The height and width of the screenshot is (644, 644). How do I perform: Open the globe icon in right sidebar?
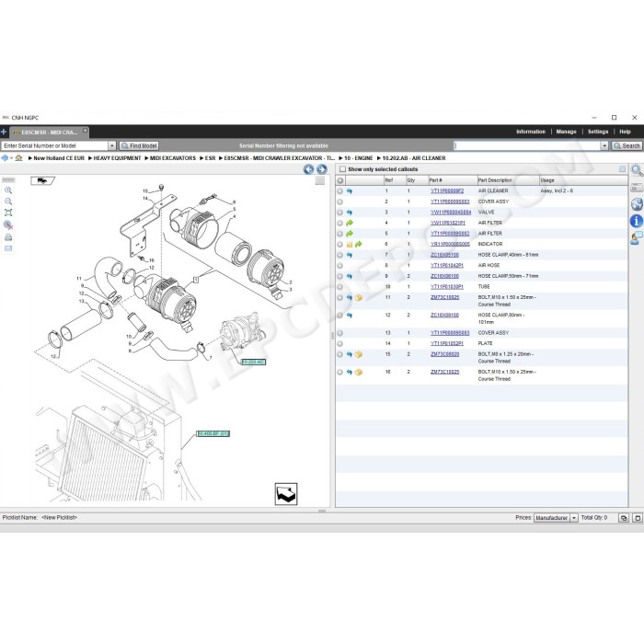[637, 204]
